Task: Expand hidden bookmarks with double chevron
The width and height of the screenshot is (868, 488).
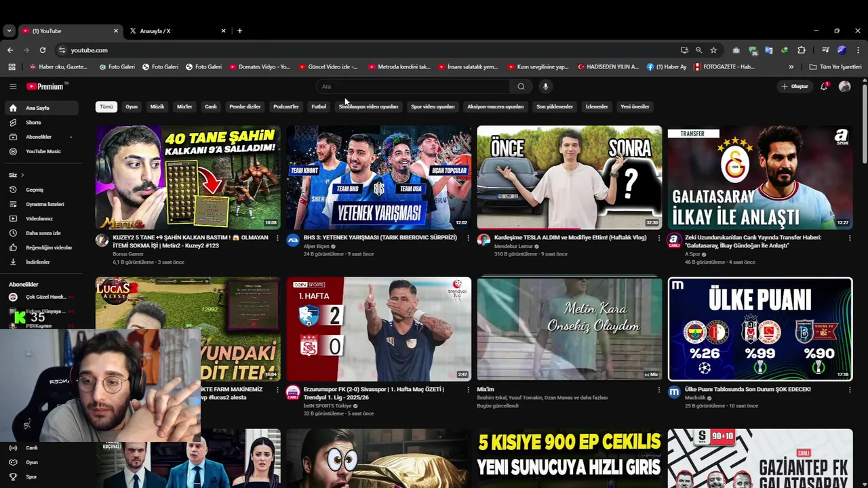Action: (791, 67)
